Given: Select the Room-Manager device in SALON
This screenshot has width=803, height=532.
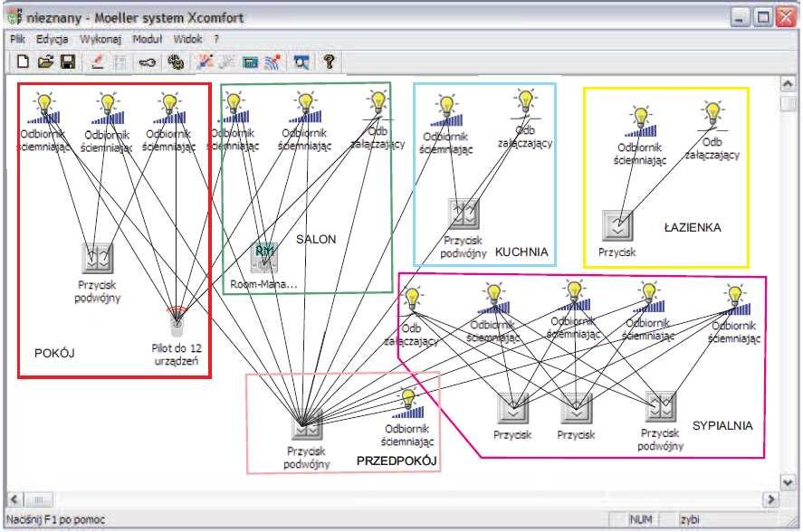Looking at the screenshot, I should tap(264, 257).
